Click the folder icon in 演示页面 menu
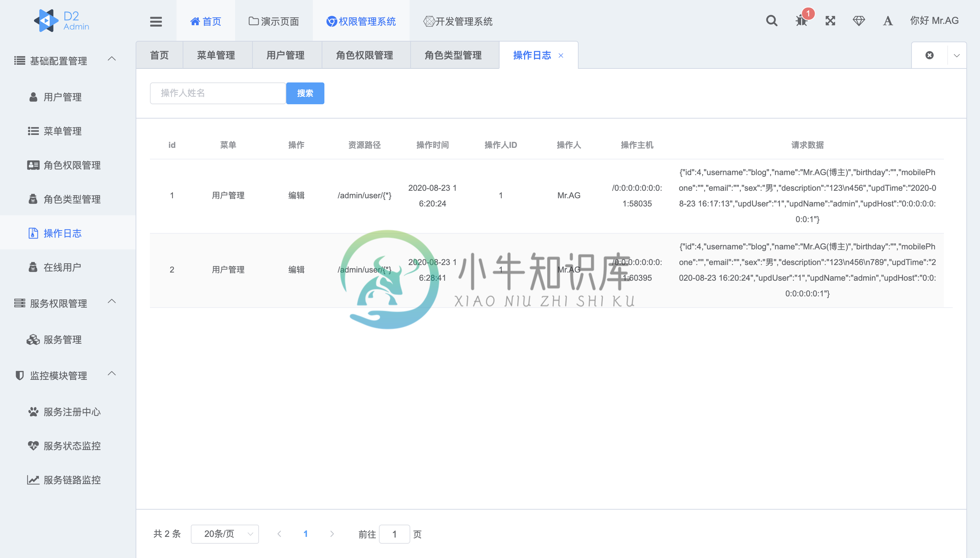Viewport: 980px width, 558px height. 254,21
